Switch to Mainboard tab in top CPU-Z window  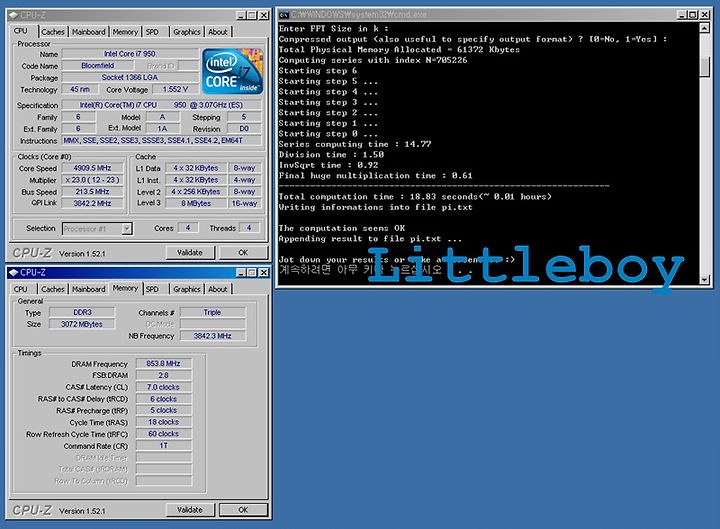tap(89, 32)
